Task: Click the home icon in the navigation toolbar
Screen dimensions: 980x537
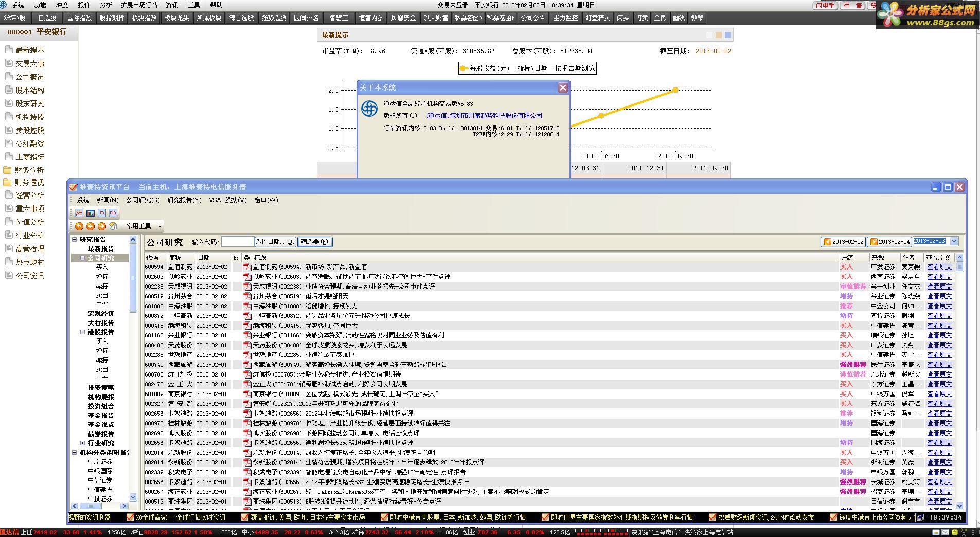Action: point(113,226)
